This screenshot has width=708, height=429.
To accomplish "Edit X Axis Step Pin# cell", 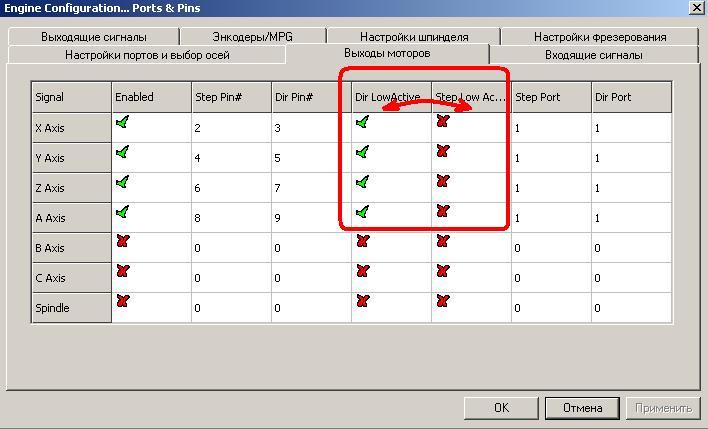I will click(230, 128).
